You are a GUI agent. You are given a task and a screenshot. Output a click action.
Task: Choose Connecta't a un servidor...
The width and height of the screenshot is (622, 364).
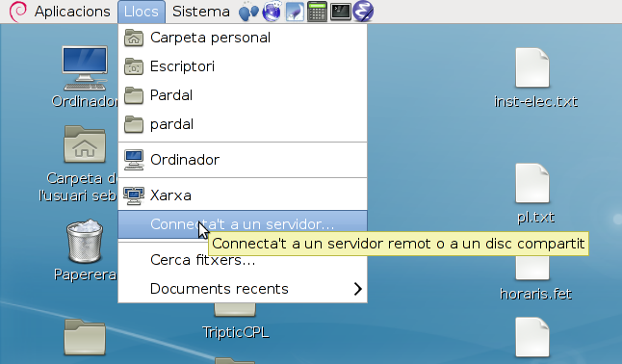pyautogui.click(x=243, y=224)
